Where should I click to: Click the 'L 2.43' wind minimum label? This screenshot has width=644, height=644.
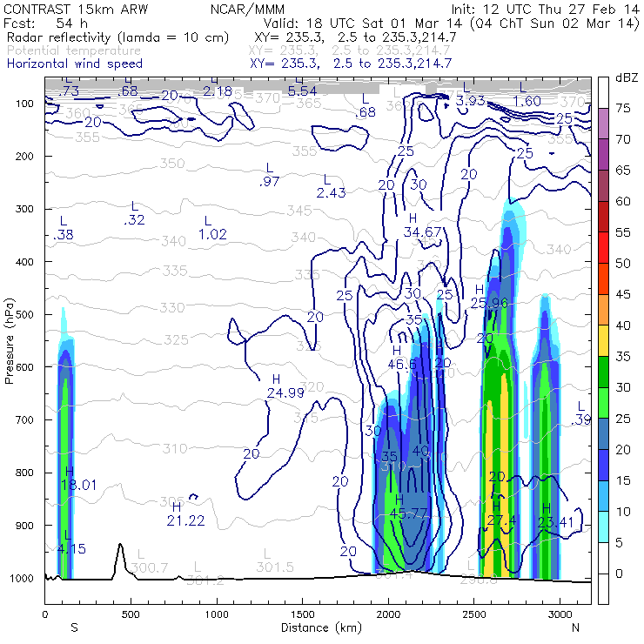pyautogui.click(x=331, y=186)
